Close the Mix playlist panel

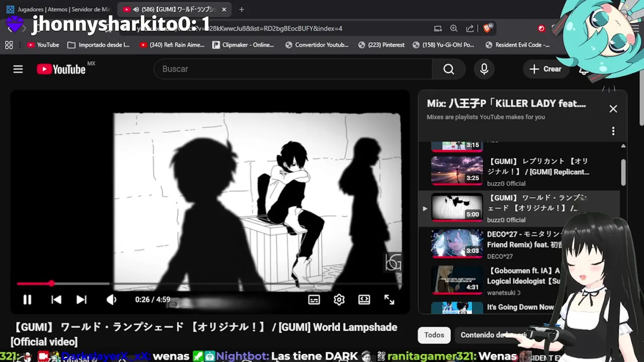click(x=613, y=109)
